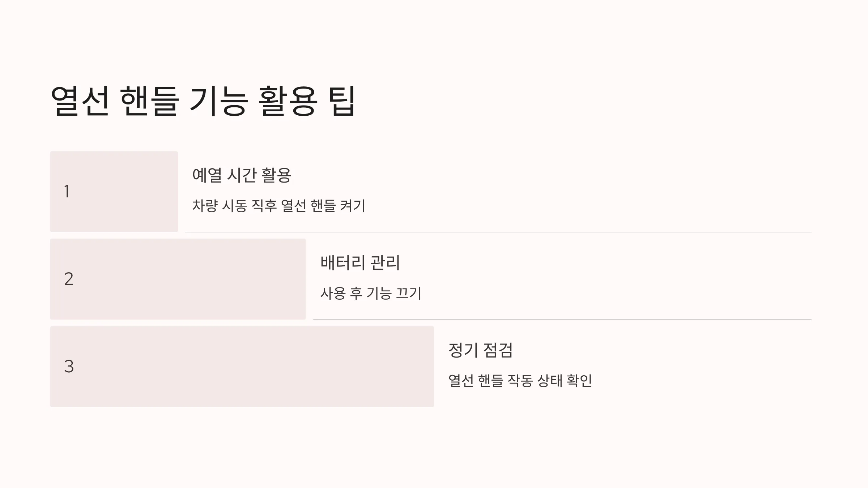
Task: Click the number 2 in the second block
Action: tap(69, 279)
